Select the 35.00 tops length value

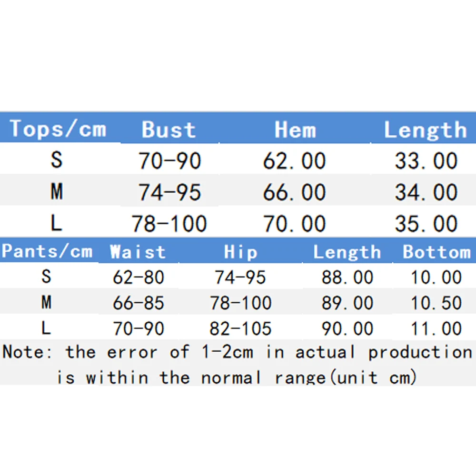(426, 224)
